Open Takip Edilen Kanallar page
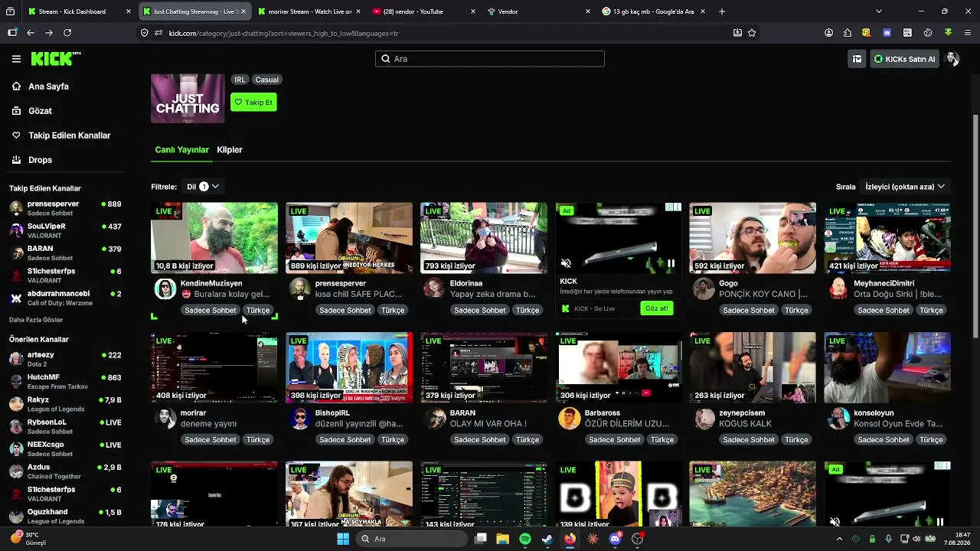 point(69,135)
